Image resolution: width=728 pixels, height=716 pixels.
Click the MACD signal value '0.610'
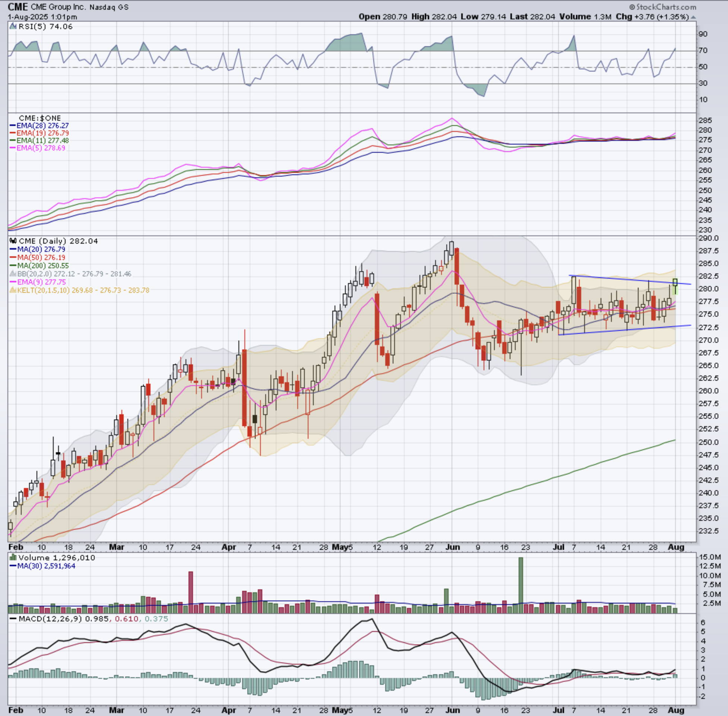126,619
